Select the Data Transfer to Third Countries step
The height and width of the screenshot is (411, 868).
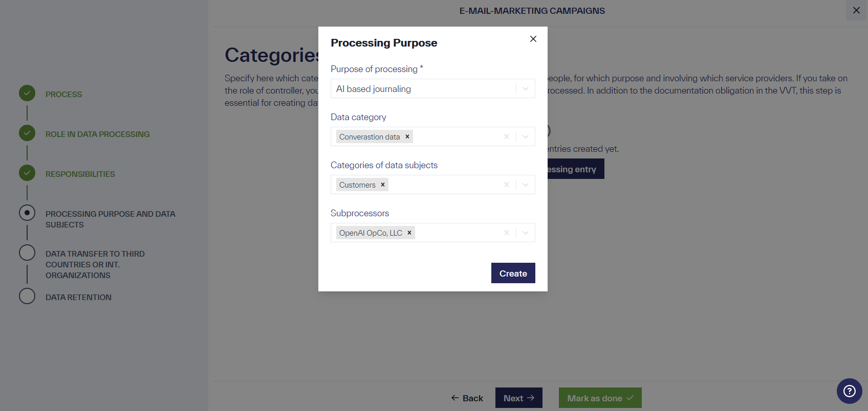point(27,253)
